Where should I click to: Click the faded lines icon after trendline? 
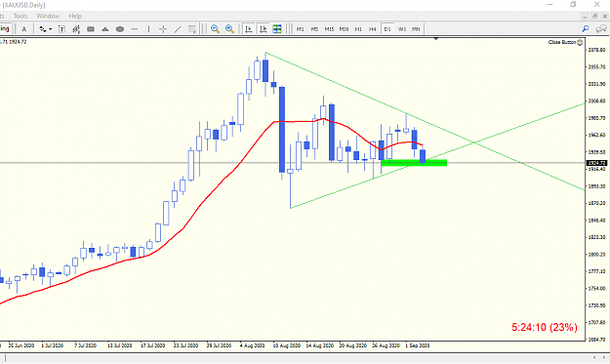coord(192,29)
